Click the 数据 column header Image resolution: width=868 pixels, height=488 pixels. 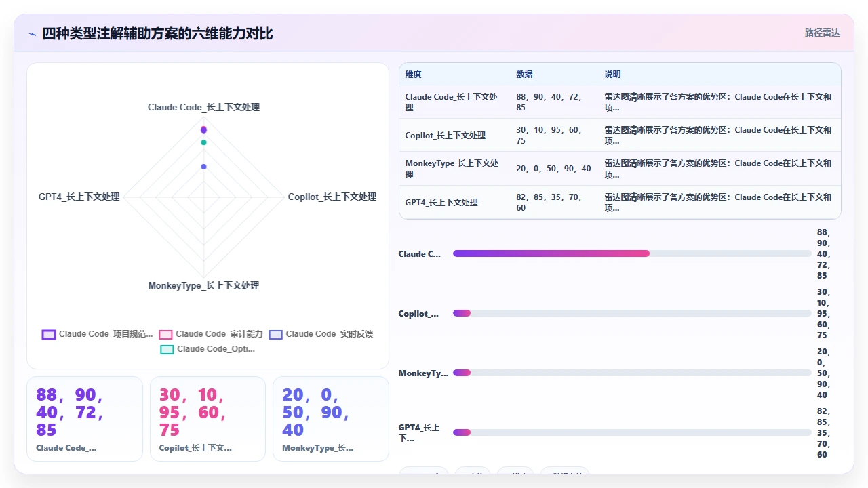coord(524,75)
